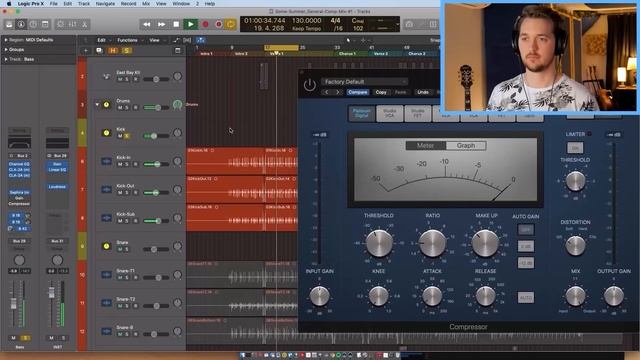Turn the limiter ON button

click(x=575, y=148)
